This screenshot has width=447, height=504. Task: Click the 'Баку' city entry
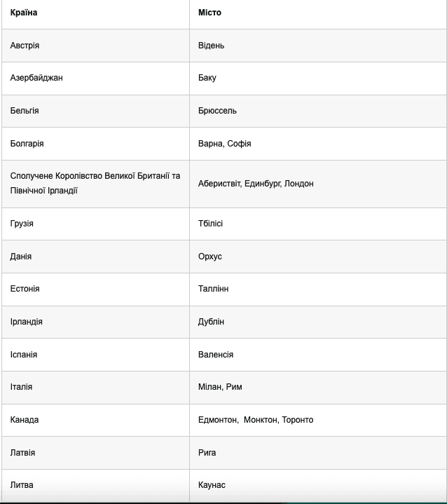tap(207, 78)
